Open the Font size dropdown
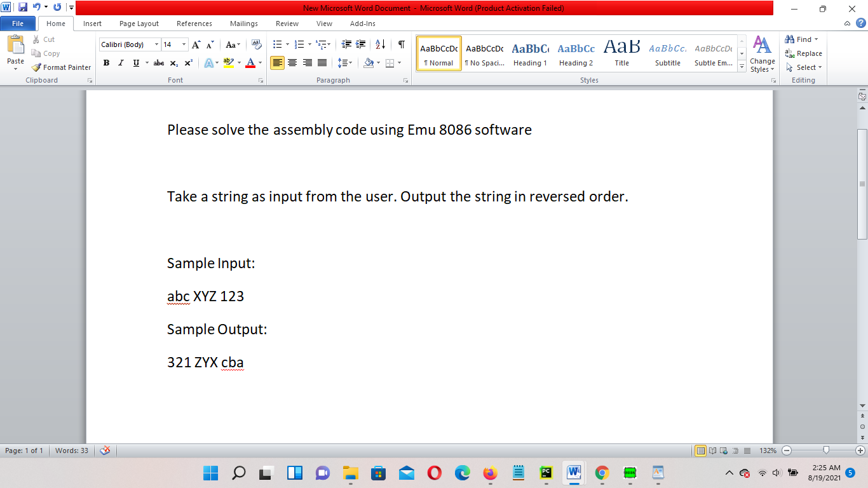 184,44
